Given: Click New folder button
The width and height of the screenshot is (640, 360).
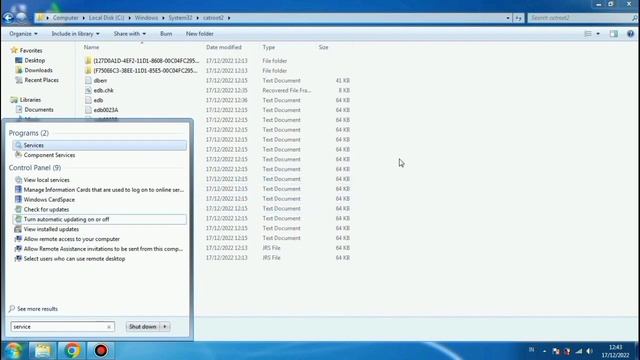Looking at the screenshot, I should click(x=200, y=34).
